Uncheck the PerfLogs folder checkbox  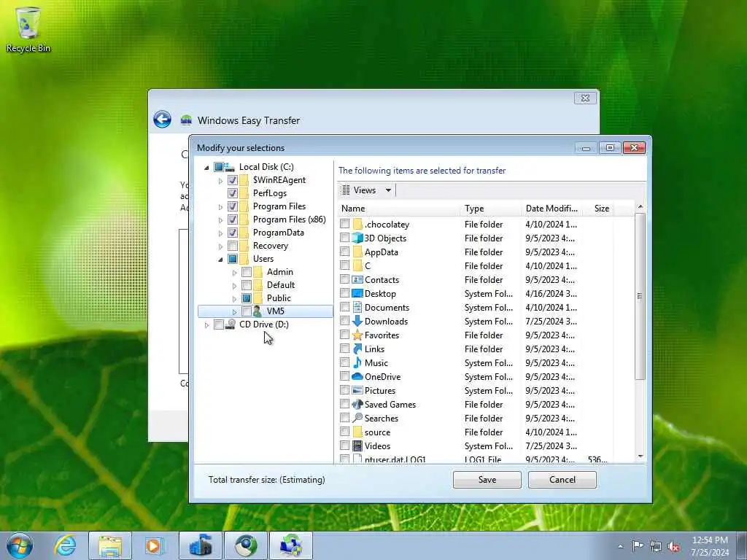pos(233,193)
